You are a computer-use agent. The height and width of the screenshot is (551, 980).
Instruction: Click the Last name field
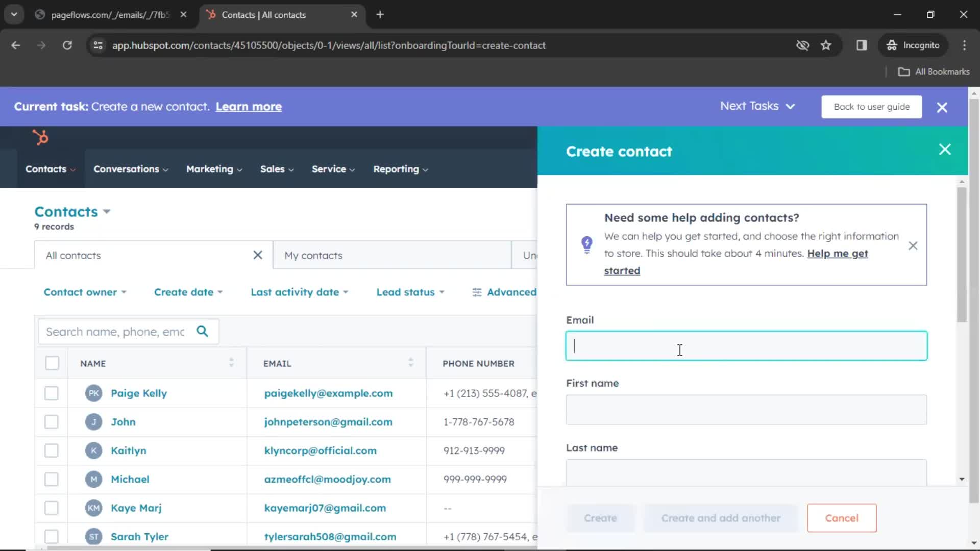[x=746, y=472]
